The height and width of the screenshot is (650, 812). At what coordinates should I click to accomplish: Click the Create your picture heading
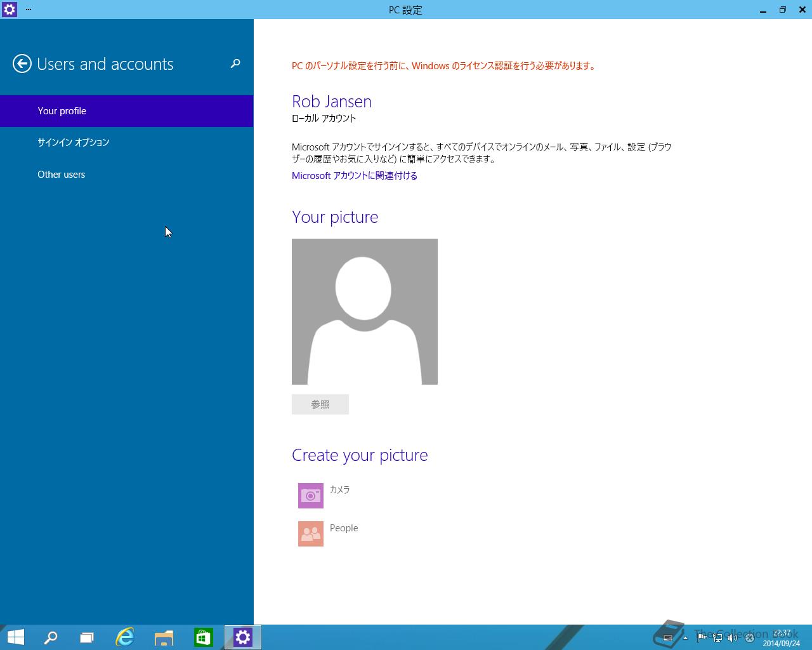360,455
